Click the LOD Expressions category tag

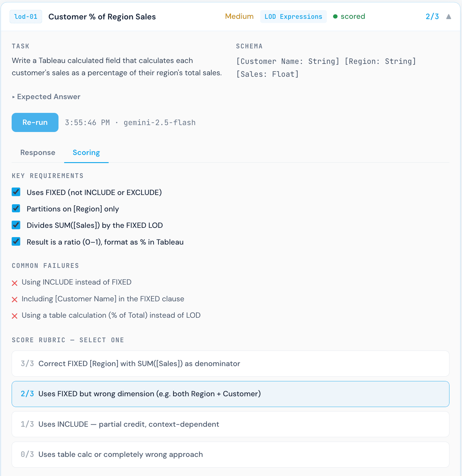[x=293, y=17]
